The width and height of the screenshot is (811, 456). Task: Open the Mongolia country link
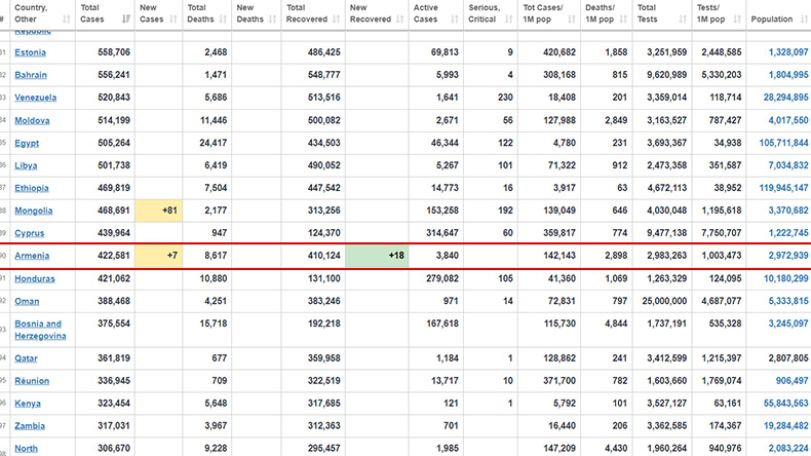[x=34, y=210]
